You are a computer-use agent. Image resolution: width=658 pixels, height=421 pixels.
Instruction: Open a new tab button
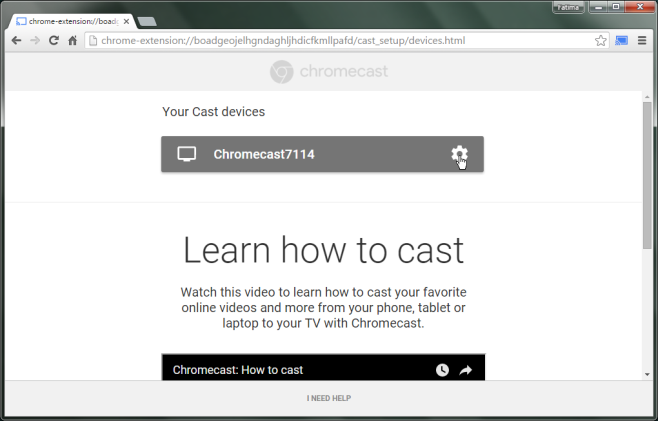147,21
